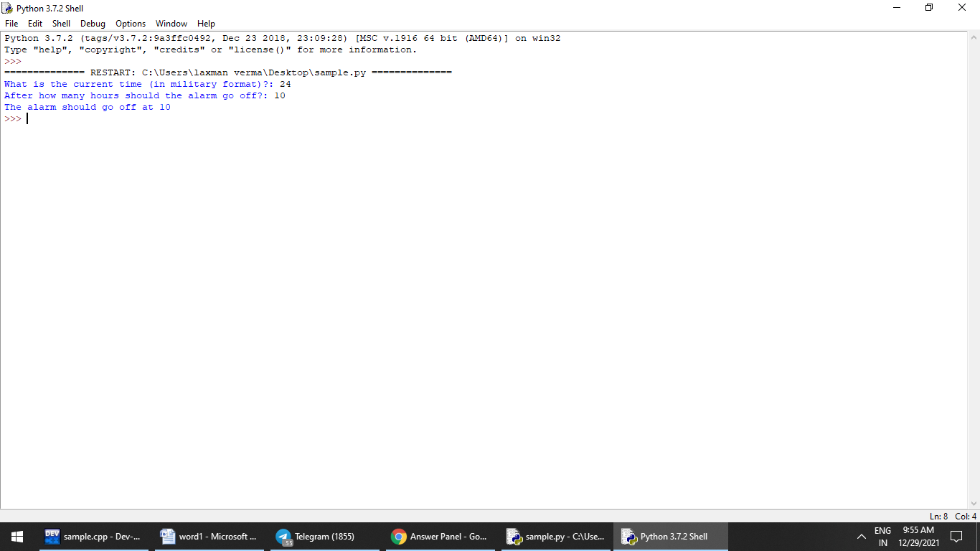Click the Python icon in the title bar
The width and height of the screenshot is (980, 551).
(x=8, y=8)
